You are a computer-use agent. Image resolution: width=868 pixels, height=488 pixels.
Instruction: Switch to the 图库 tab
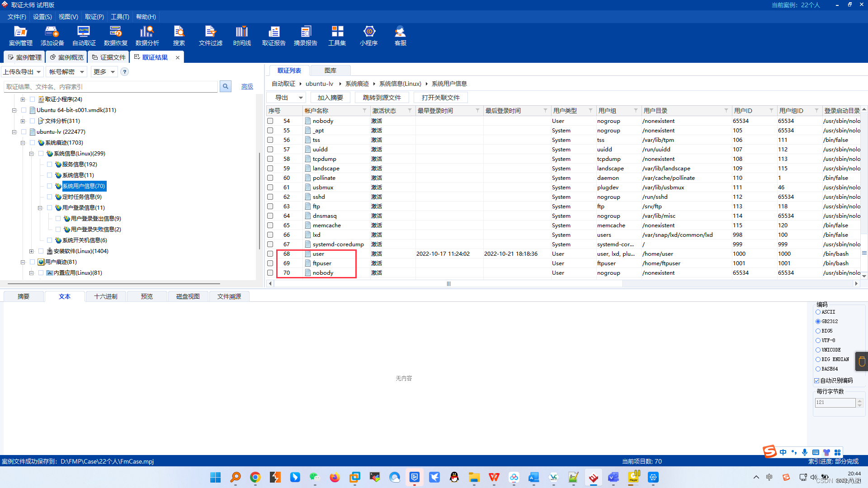click(x=330, y=70)
